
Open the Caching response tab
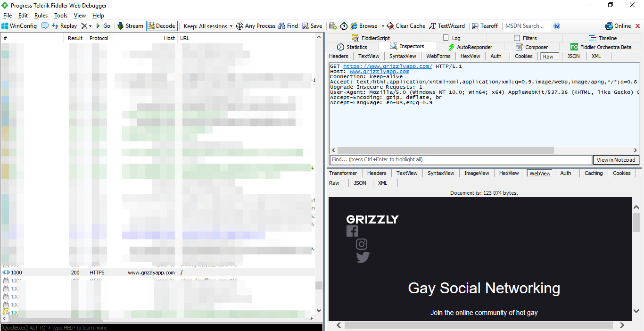click(x=594, y=173)
